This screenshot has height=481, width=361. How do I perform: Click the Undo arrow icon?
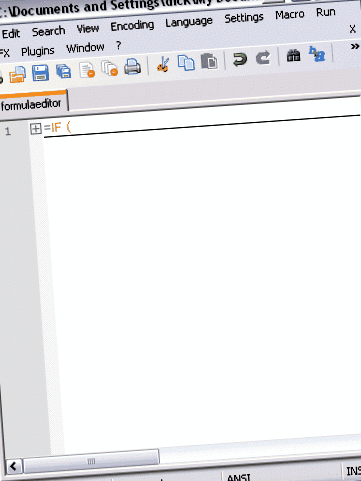[x=240, y=59]
